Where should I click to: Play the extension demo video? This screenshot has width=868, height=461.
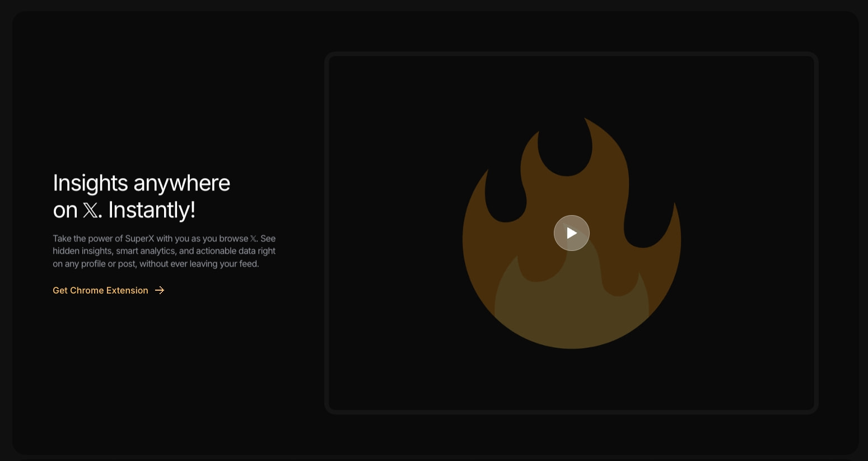(x=571, y=233)
